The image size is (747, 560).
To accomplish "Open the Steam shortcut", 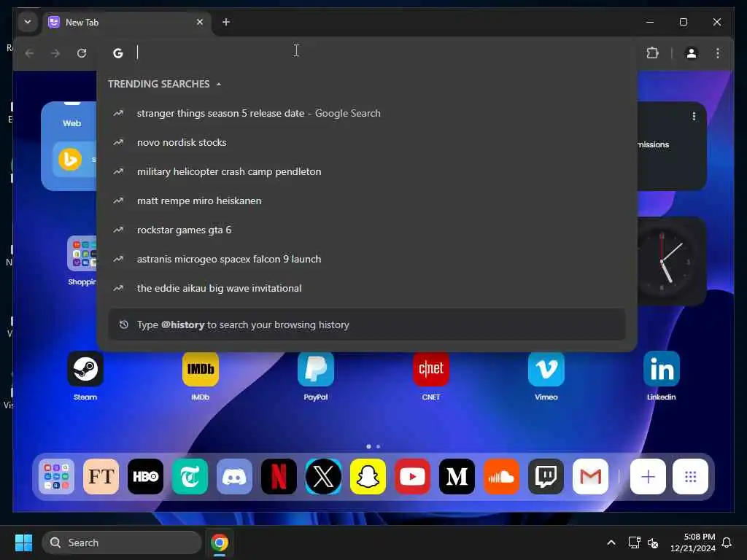I will pyautogui.click(x=85, y=369).
